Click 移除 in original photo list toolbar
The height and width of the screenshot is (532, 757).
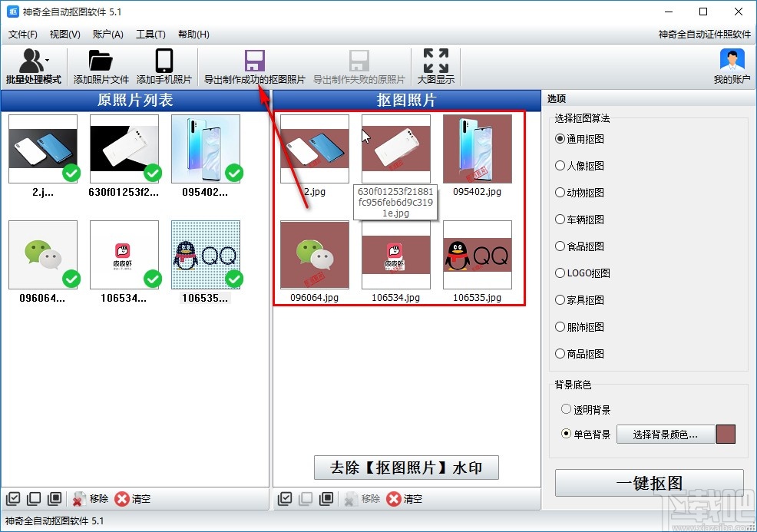pyautogui.click(x=91, y=499)
